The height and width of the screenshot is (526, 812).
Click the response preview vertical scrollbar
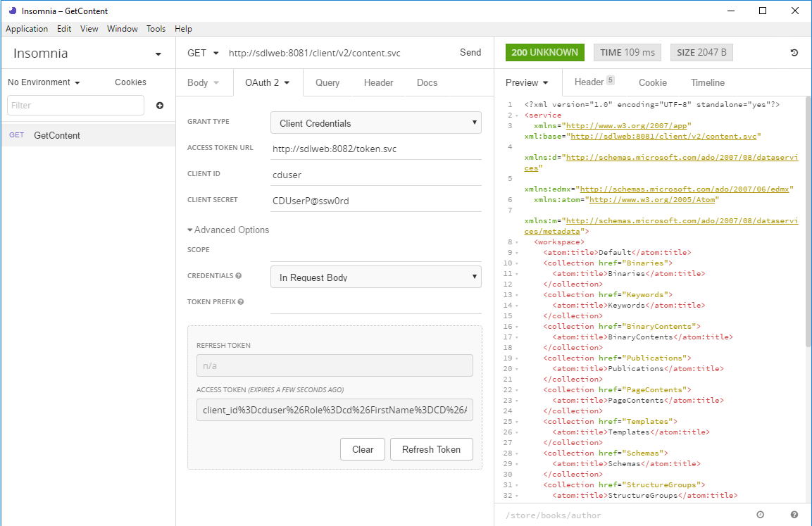807,211
